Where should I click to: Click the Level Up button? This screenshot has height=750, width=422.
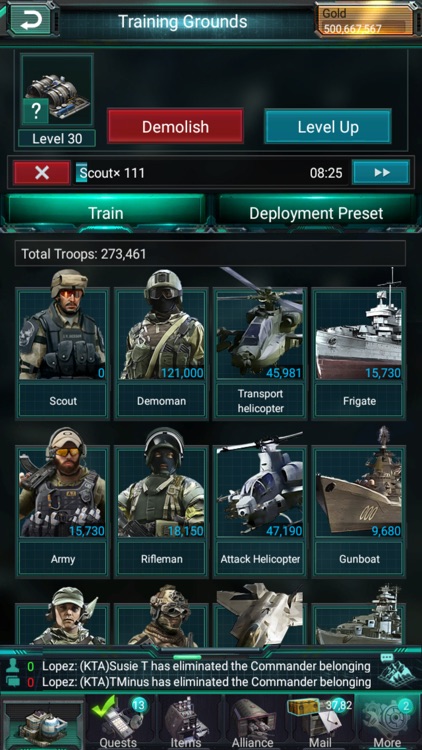tap(328, 126)
